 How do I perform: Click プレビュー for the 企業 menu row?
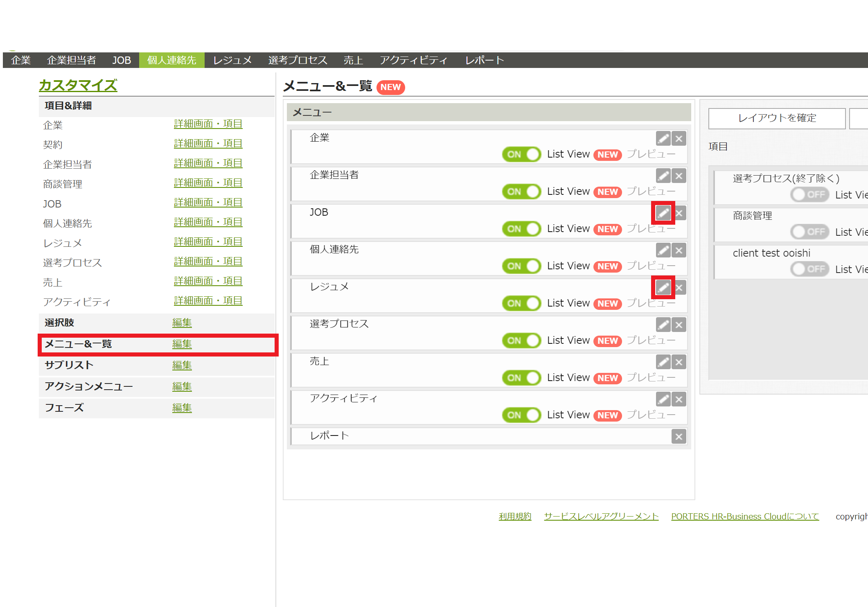651,154
